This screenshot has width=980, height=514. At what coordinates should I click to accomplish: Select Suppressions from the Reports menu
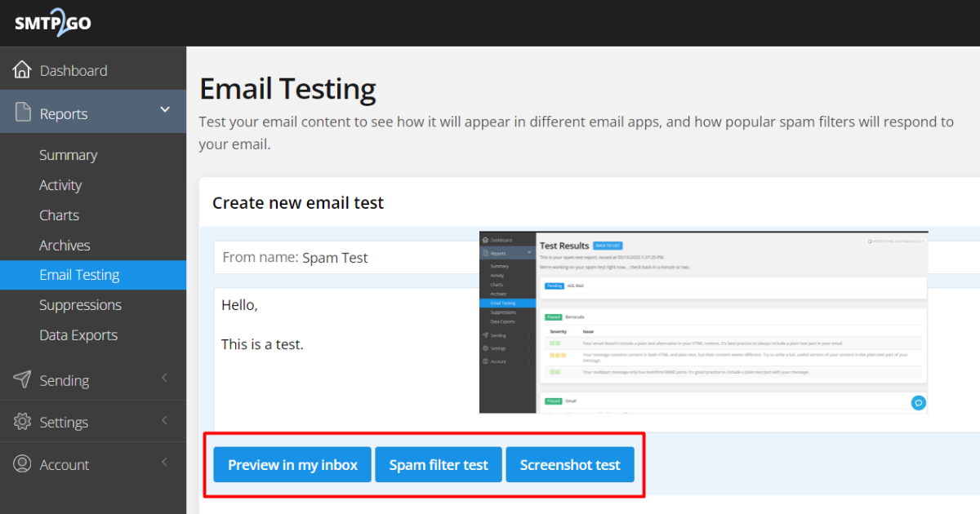[80, 305]
